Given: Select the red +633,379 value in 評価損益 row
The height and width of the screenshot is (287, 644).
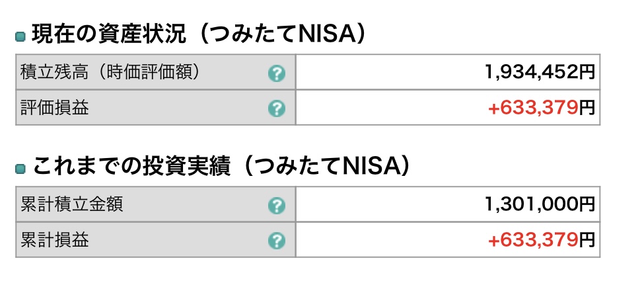Looking at the screenshot, I should pos(533,108).
